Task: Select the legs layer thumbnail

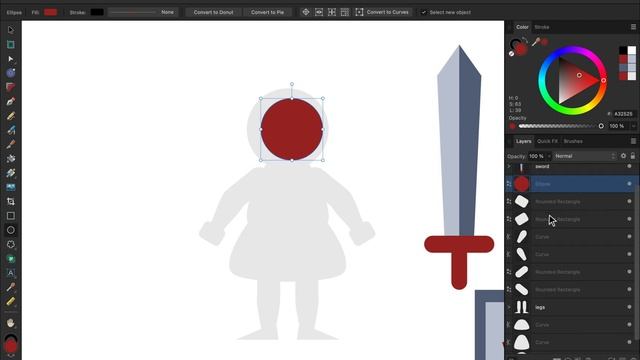Action: point(522,307)
